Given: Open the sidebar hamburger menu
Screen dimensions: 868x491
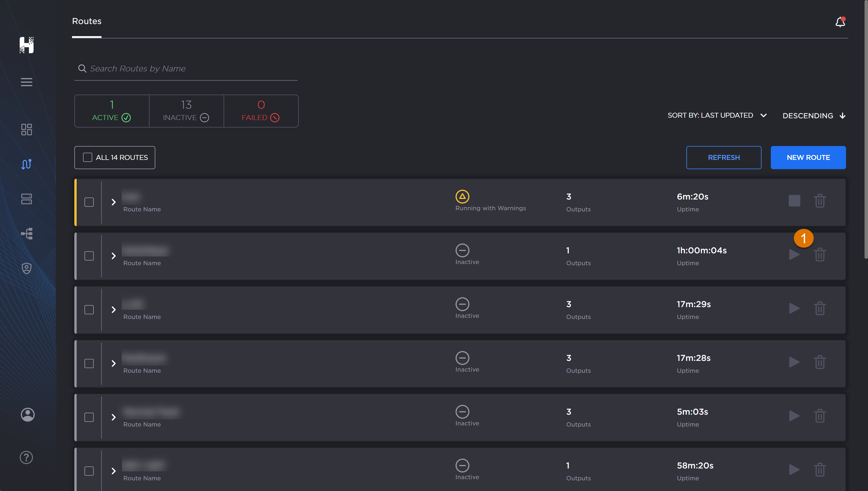Looking at the screenshot, I should tap(26, 82).
